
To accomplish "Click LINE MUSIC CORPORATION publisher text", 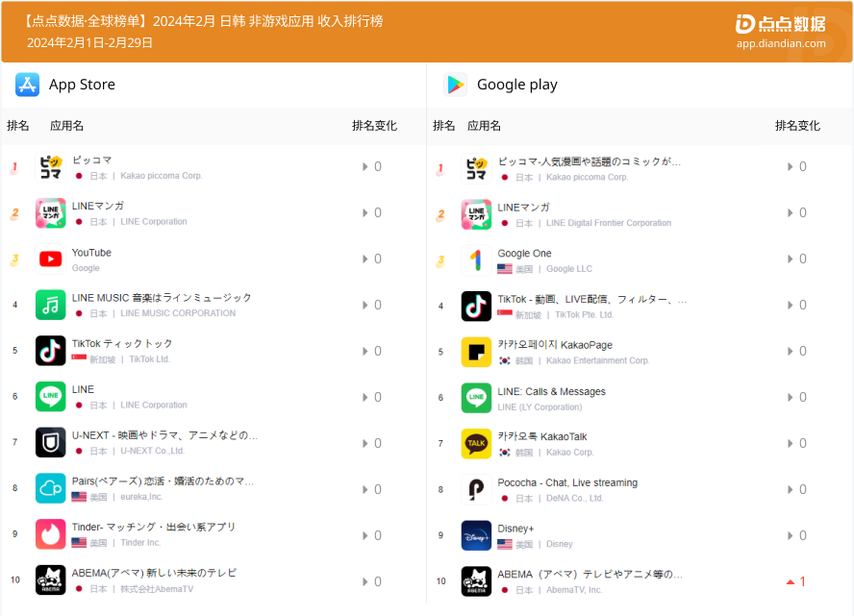I will click(x=178, y=313).
